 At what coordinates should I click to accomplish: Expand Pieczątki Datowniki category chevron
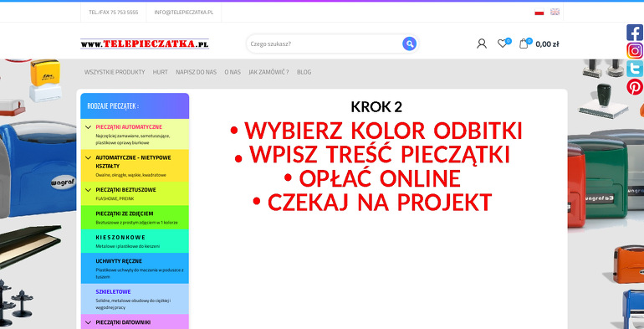click(x=88, y=322)
